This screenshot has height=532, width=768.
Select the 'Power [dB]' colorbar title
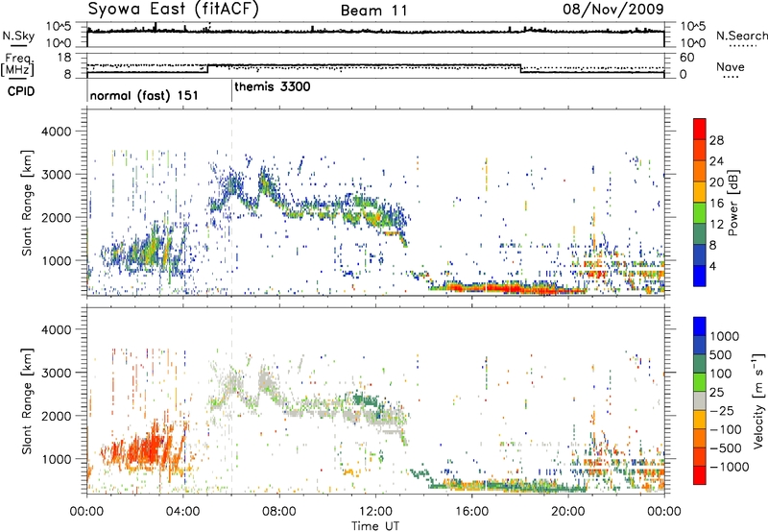(x=733, y=203)
